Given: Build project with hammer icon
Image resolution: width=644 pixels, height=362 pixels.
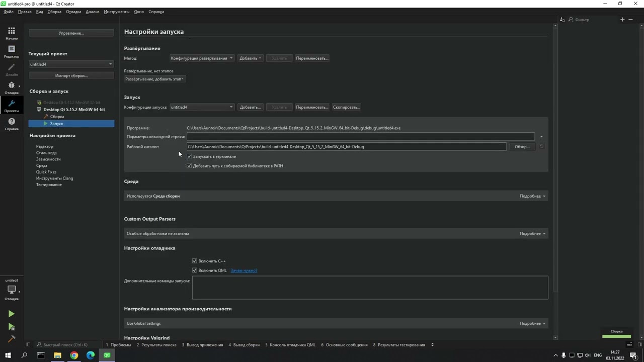Looking at the screenshot, I should [x=11, y=339].
